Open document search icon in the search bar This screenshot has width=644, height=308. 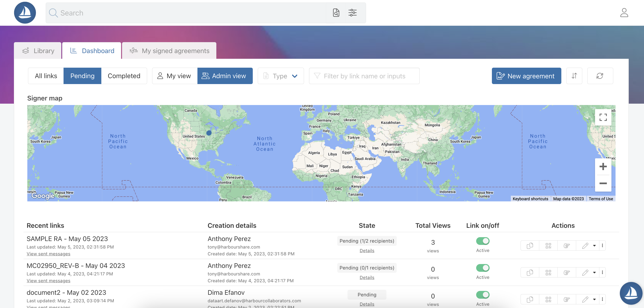[x=336, y=13]
